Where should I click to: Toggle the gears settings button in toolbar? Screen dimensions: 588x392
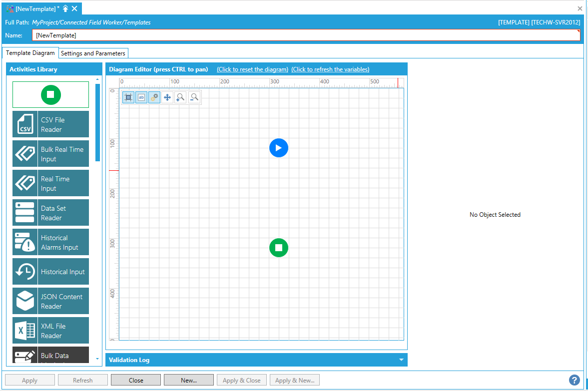click(x=154, y=97)
